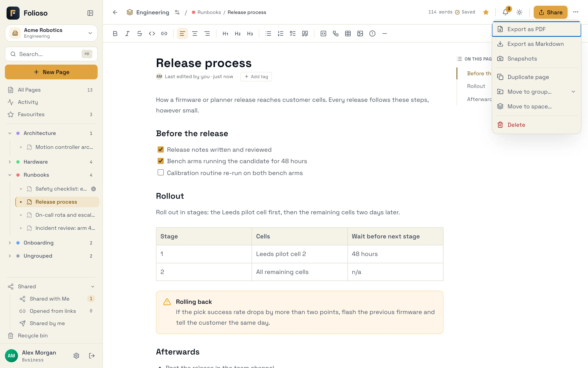This screenshot has width=588, height=368.
Task: Open the notifications bell
Action: [x=505, y=12]
